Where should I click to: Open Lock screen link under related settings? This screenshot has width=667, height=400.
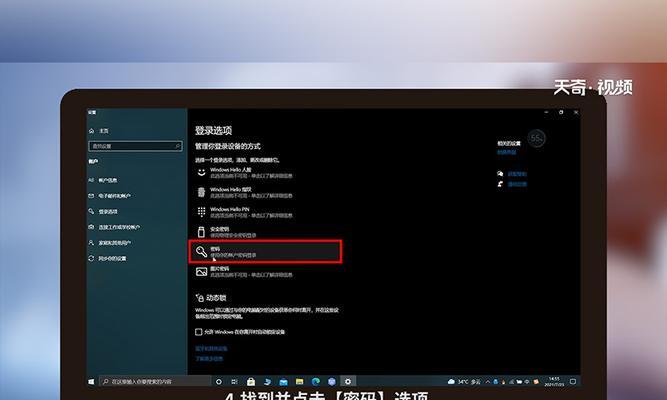point(507,152)
